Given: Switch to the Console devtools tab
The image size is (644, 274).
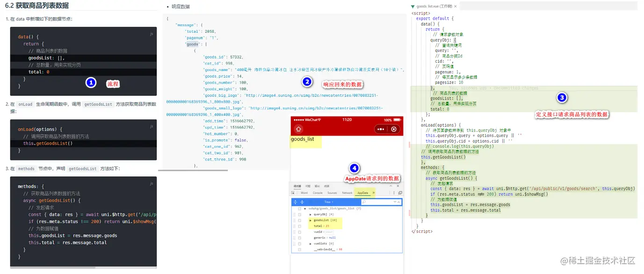Looking at the screenshot, I should pos(318,193).
